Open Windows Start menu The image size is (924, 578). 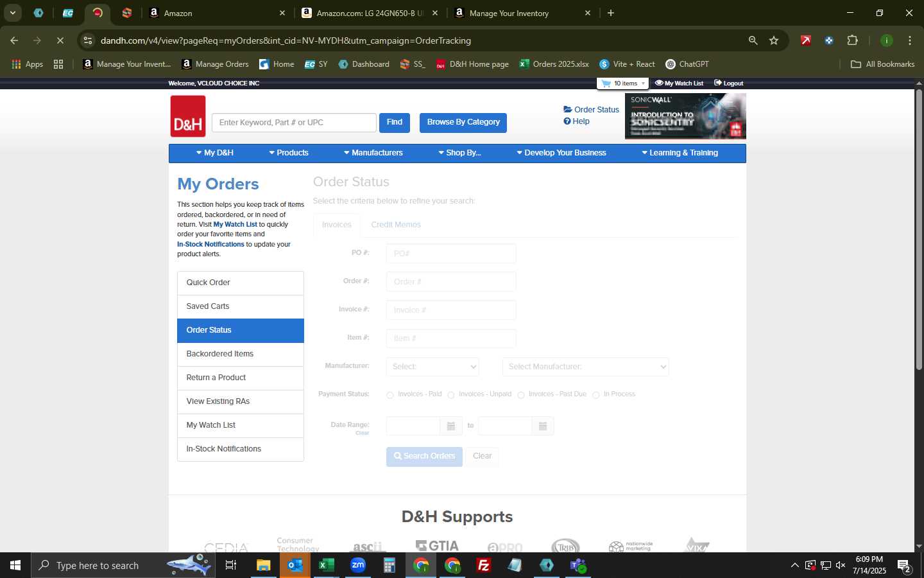15,565
